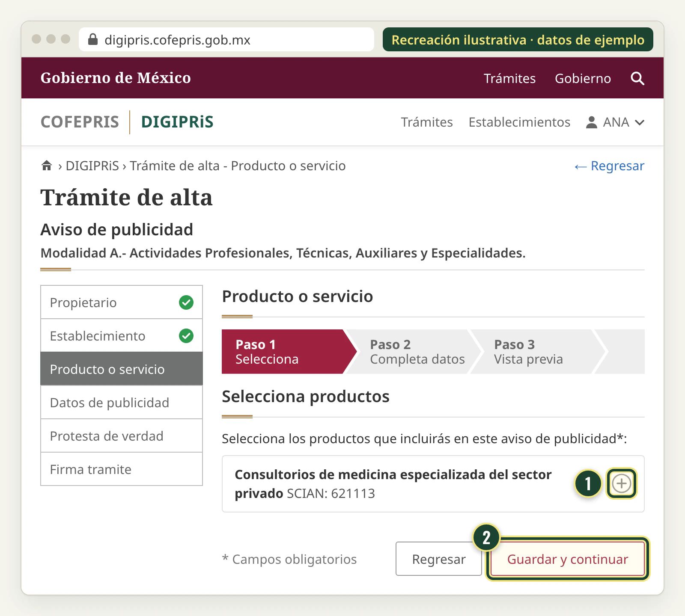Viewport: 685px width, 616px height.
Task: Open Trámites in the maroon government bar
Action: [509, 79]
